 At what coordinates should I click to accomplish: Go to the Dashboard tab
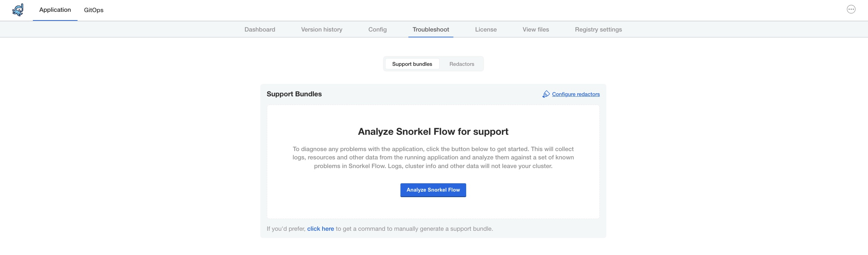pos(260,29)
